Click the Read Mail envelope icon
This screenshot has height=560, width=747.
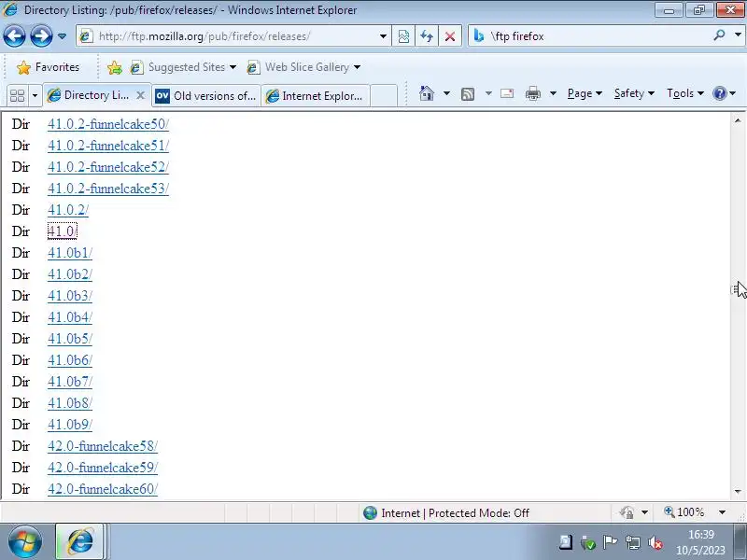[507, 93]
